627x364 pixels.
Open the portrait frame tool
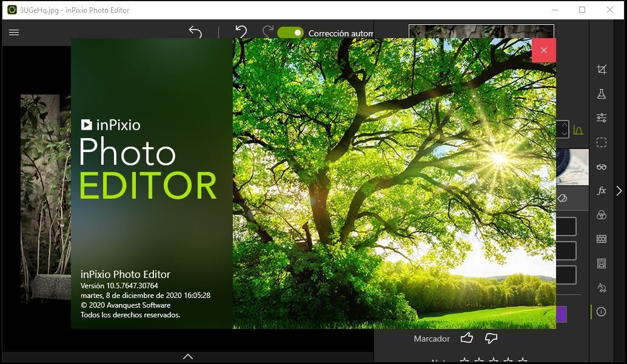[602, 263]
